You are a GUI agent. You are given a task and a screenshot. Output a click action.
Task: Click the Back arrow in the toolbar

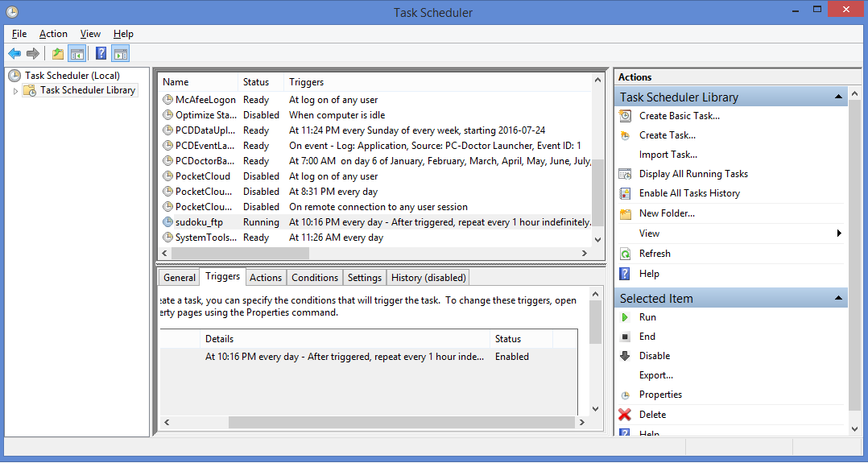click(x=14, y=54)
